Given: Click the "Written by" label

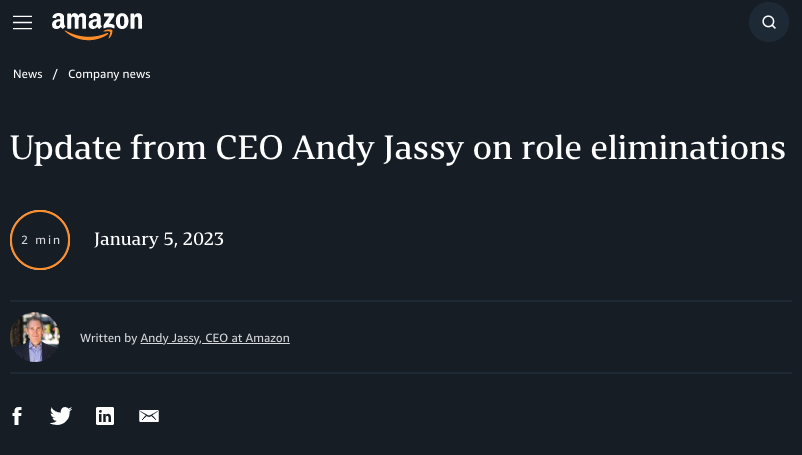Looking at the screenshot, I should (108, 338).
